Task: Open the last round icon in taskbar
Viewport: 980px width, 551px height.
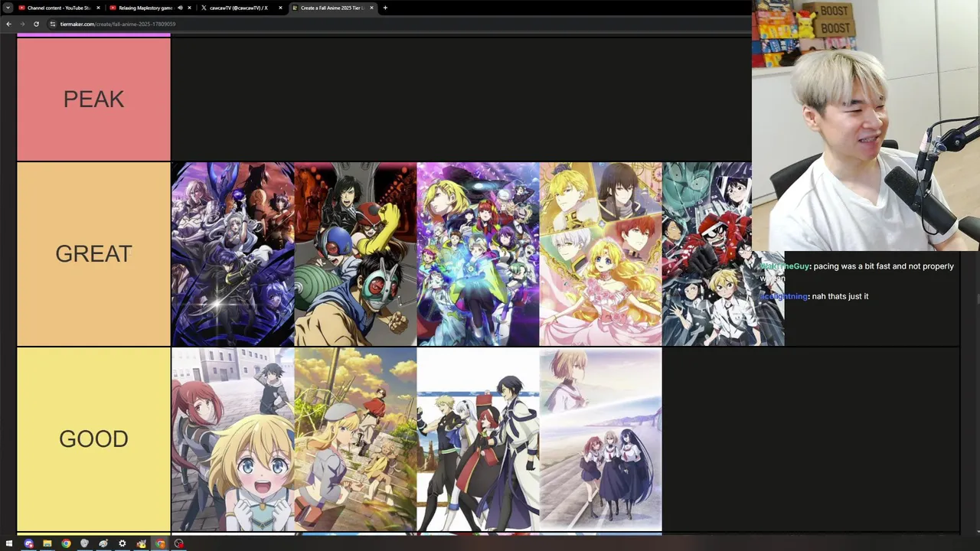Action: click(178, 543)
